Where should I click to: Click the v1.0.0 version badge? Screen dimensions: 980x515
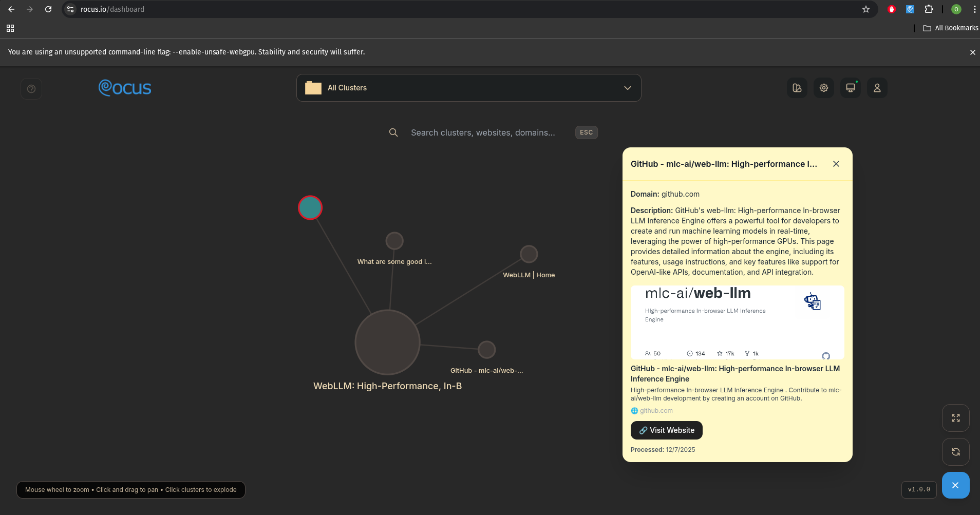(x=919, y=490)
